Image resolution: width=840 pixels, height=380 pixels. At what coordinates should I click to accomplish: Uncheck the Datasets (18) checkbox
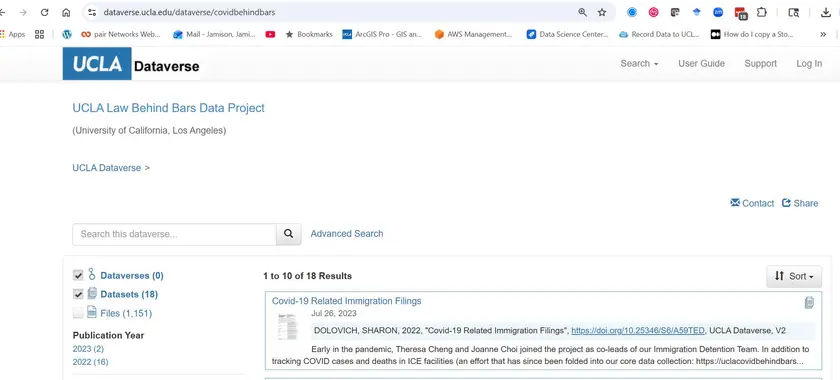coord(78,294)
